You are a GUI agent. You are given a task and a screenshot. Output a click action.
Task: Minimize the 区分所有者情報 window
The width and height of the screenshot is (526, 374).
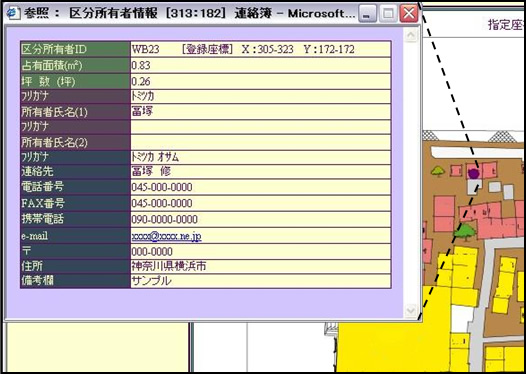pyautogui.click(x=367, y=14)
